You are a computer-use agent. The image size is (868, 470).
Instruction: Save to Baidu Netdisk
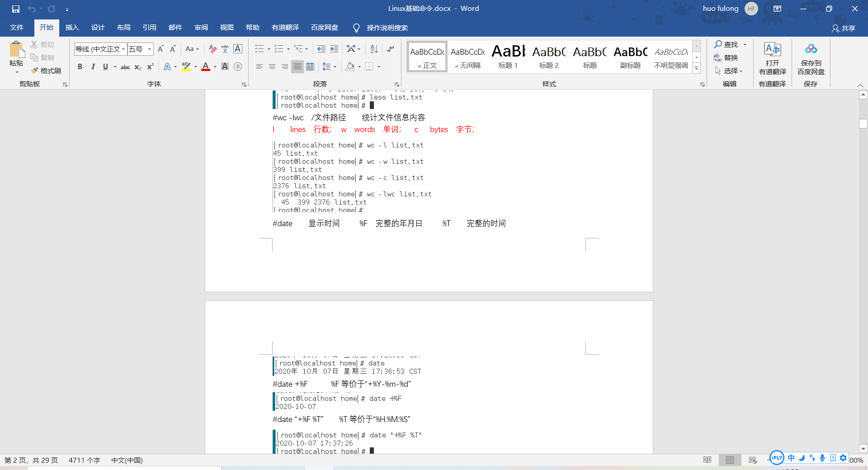point(811,59)
